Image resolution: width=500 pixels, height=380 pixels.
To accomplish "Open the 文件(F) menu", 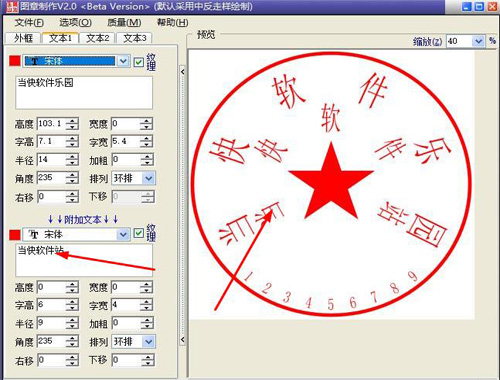I will pyautogui.click(x=29, y=23).
